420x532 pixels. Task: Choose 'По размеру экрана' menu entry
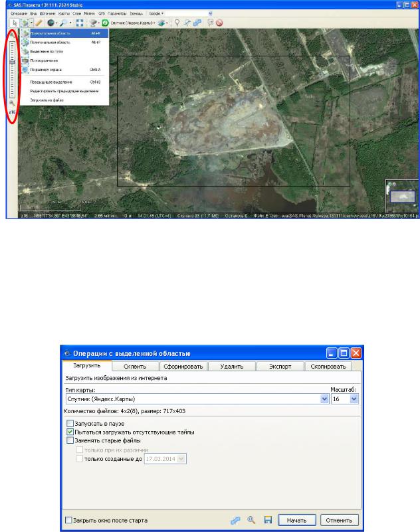[64, 70]
